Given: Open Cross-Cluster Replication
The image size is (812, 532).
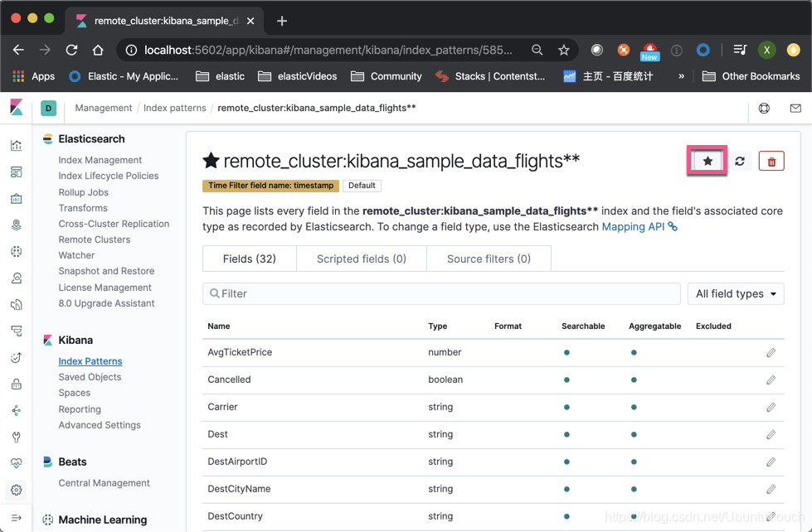Looking at the screenshot, I should point(114,224).
